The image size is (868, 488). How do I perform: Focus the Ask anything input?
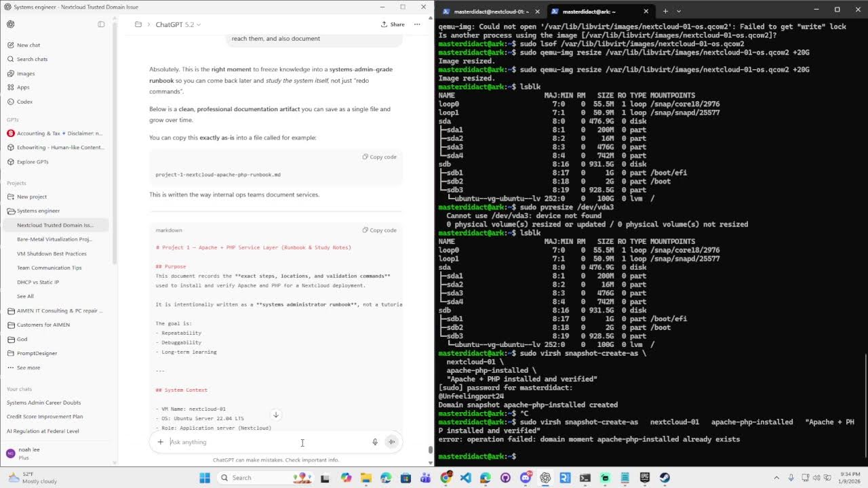coord(268,442)
